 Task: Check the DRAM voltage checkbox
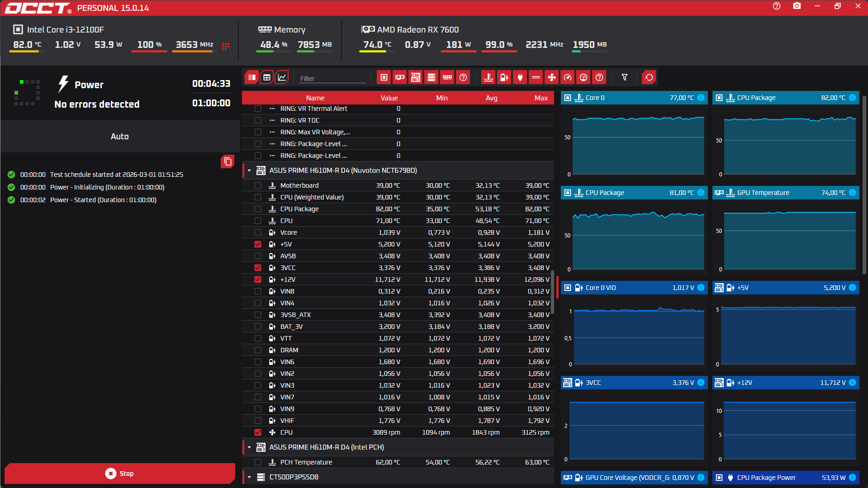pos(258,350)
